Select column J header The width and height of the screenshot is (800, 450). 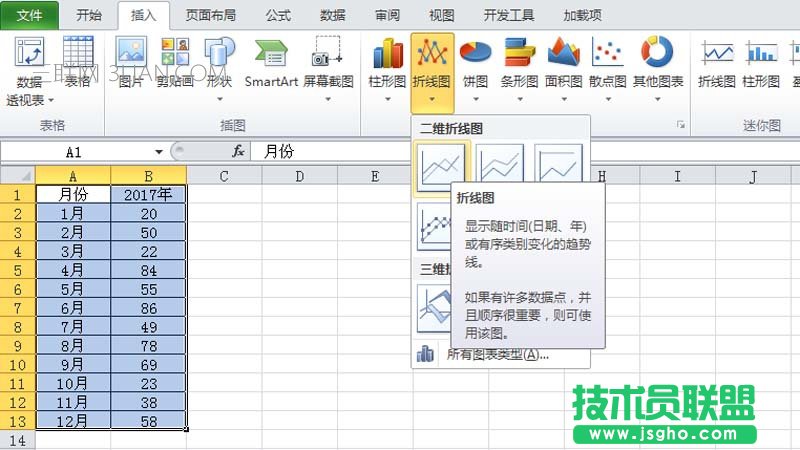[753, 176]
